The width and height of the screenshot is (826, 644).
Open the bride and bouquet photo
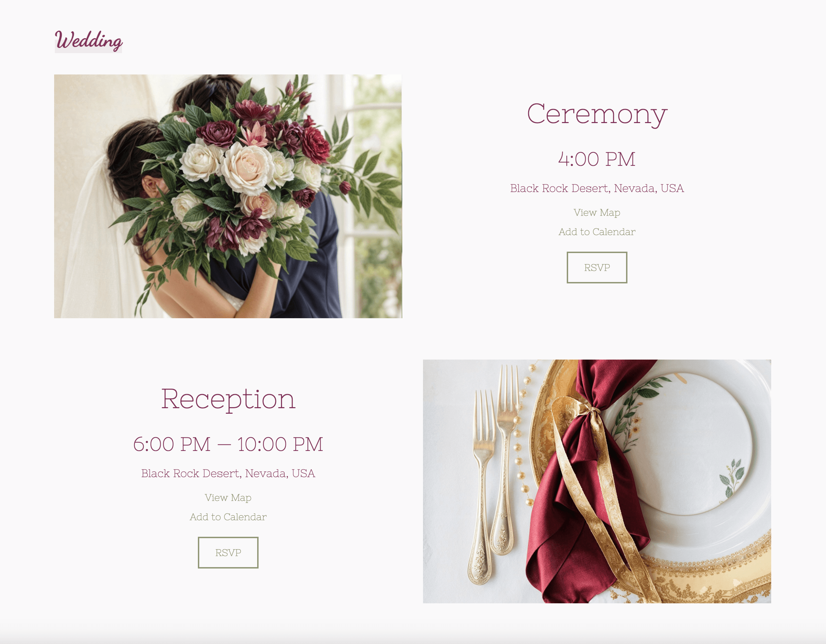click(228, 196)
